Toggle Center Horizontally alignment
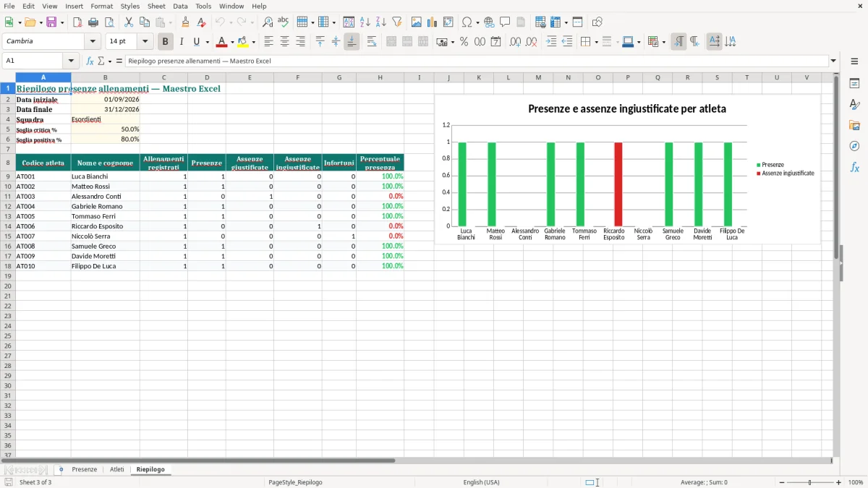Image resolution: width=868 pixels, height=488 pixels. pyautogui.click(x=284, y=42)
